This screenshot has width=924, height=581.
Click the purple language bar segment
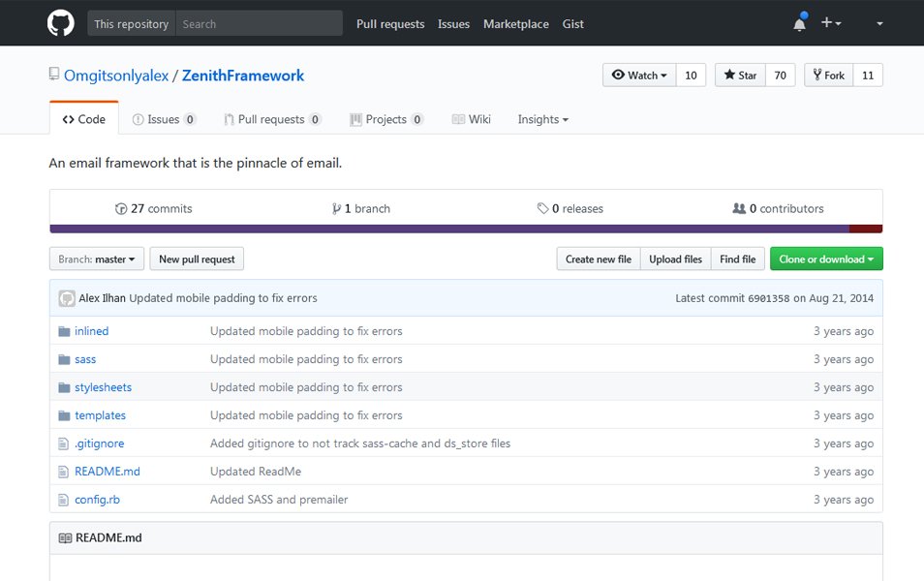449,229
